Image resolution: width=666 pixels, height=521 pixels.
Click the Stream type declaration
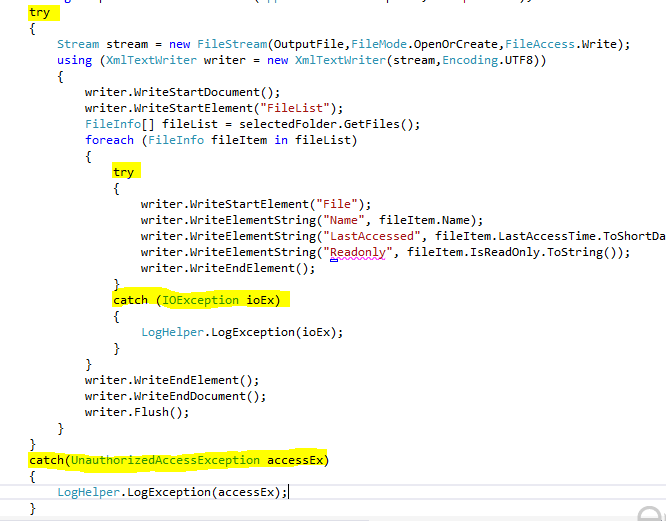pyautogui.click(x=78, y=44)
